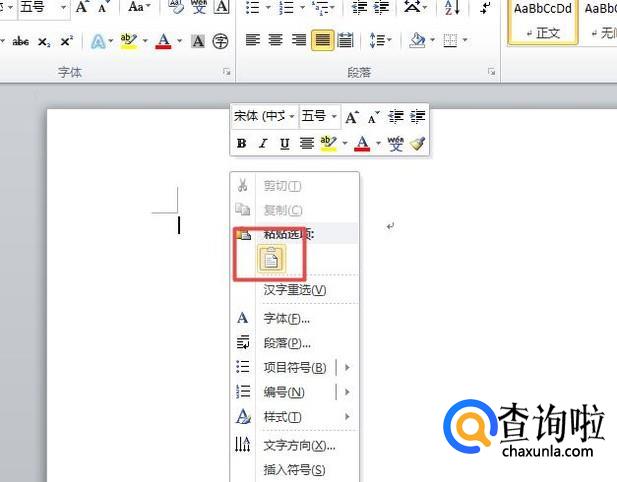Choose 插入符号(S) menu item

pos(295,469)
